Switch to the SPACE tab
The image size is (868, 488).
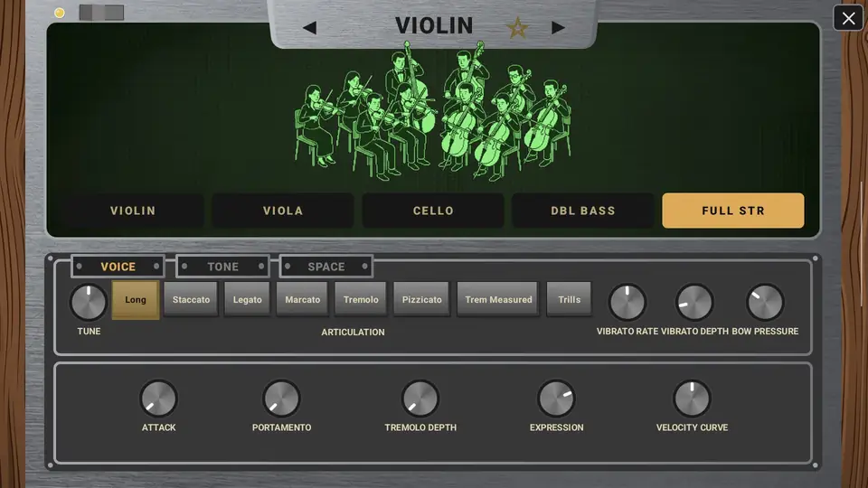click(x=326, y=267)
